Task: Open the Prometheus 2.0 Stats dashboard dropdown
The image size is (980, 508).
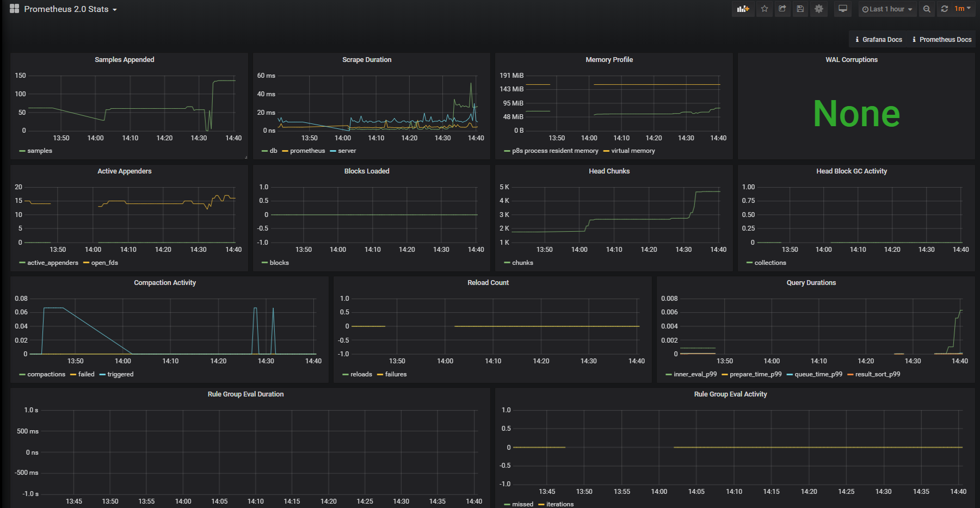Action: (70, 9)
